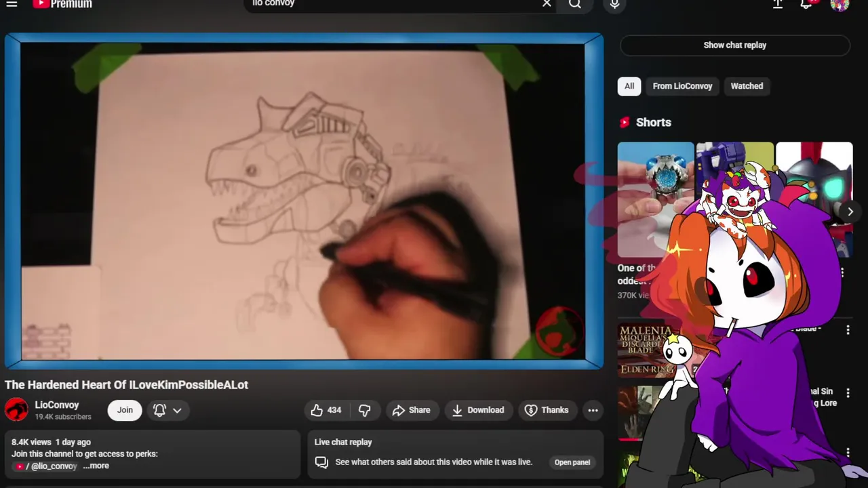Open the hamburger guide menu

pyautogui.click(x=12, y=4)
